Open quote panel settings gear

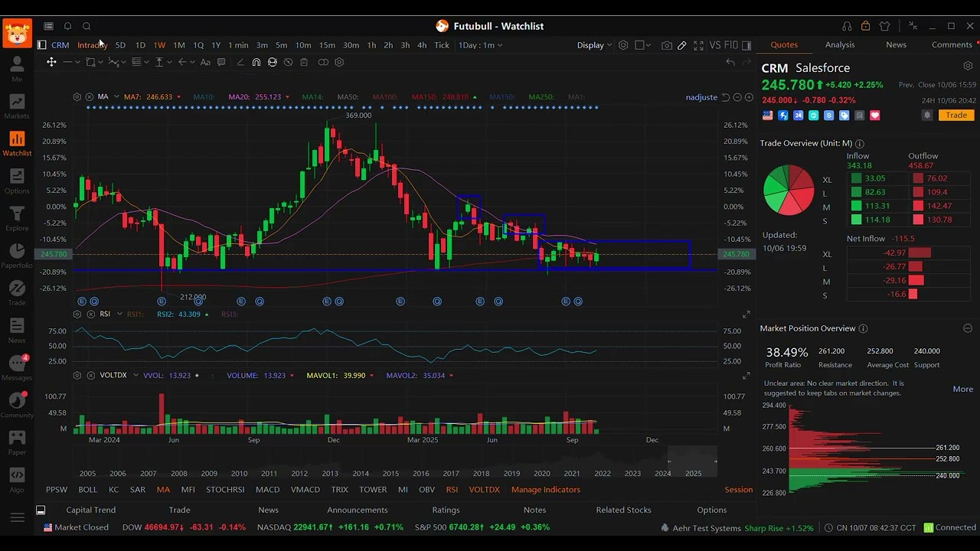coord(968,67)
